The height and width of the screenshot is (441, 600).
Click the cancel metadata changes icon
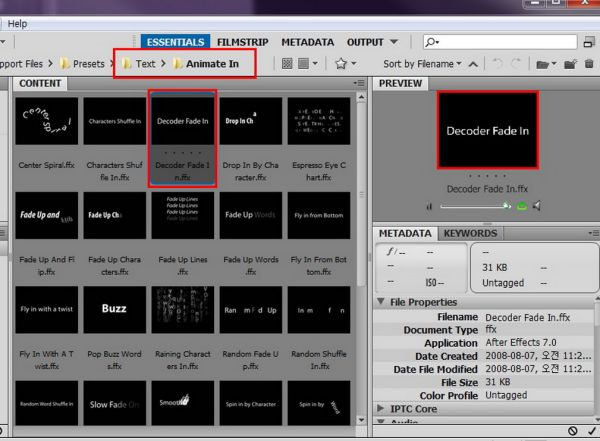(573, 431)
